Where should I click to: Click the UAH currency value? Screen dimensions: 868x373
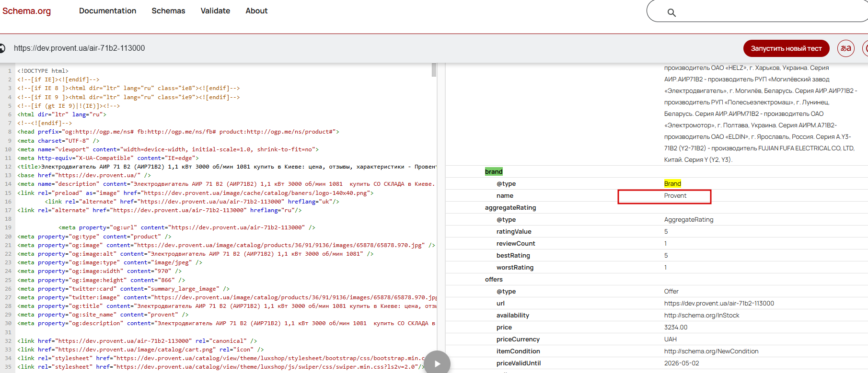coord(671,339)
